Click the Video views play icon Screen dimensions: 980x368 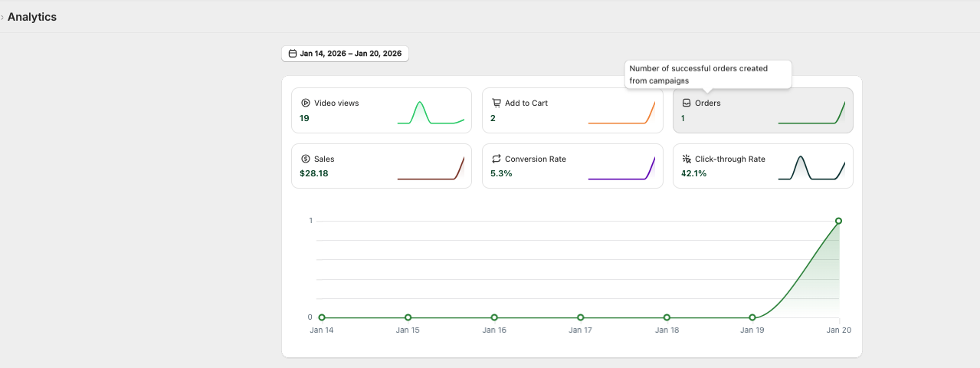pos(305,103)
